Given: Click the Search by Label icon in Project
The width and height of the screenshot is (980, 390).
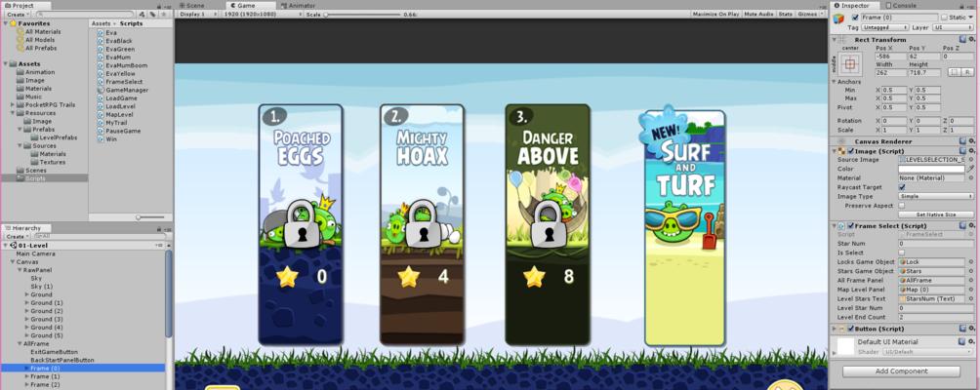Looking at the screenshot, I should [x=152, y=14].
